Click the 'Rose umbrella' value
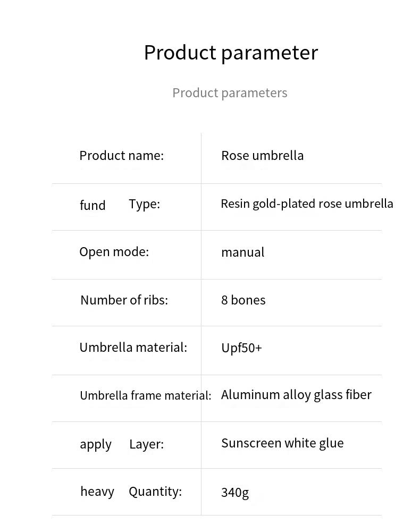The image size is (420, 524). [x=263, y=156]
